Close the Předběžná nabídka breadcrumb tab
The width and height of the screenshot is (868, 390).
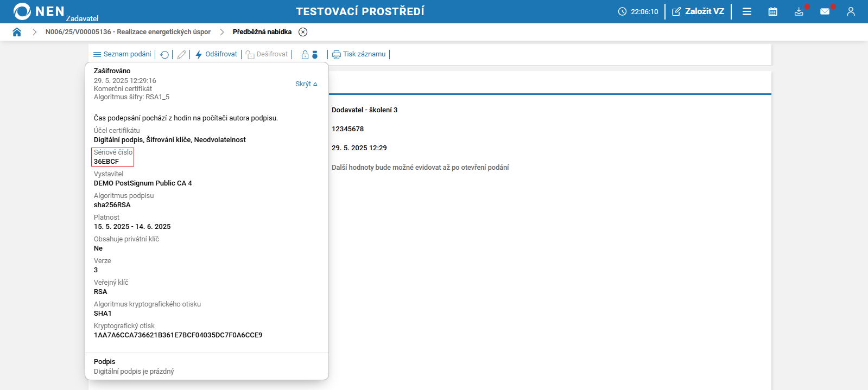tap(303, 32)
